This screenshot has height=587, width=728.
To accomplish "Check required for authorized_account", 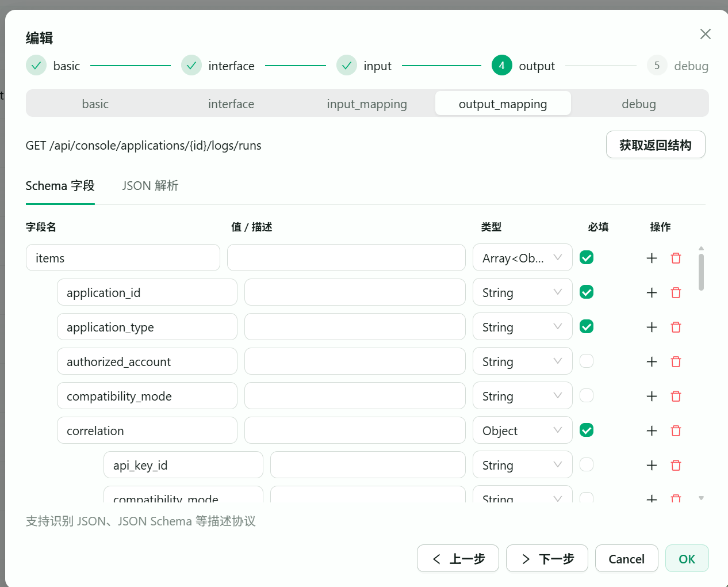I will tap(587, 361).
